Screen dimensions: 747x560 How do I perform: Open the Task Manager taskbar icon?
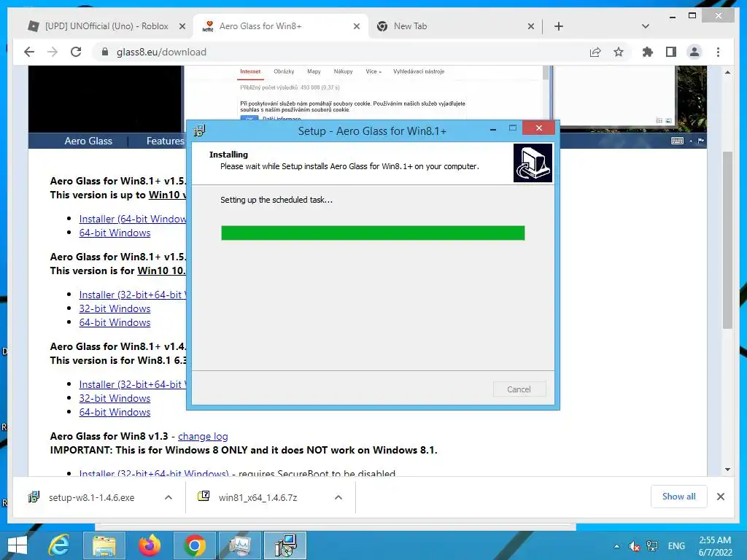click(239, 545)
